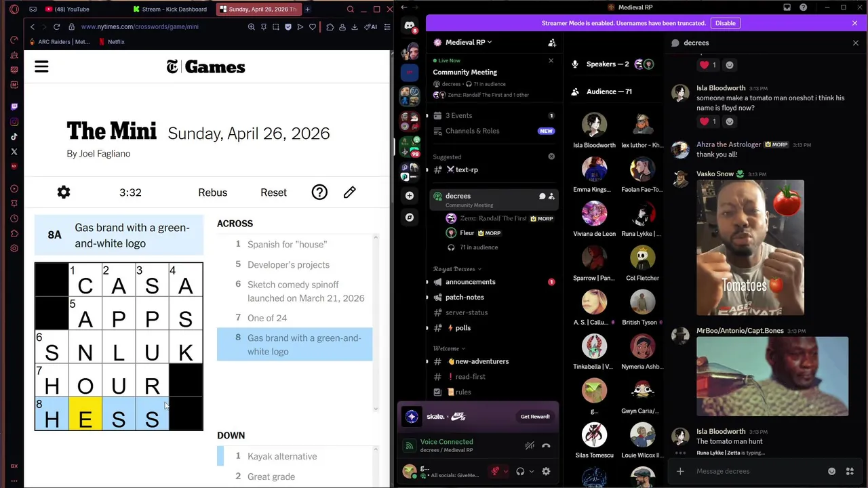Open the crossword help question mark
The image size is (868, 488).
tap(319, 192)
